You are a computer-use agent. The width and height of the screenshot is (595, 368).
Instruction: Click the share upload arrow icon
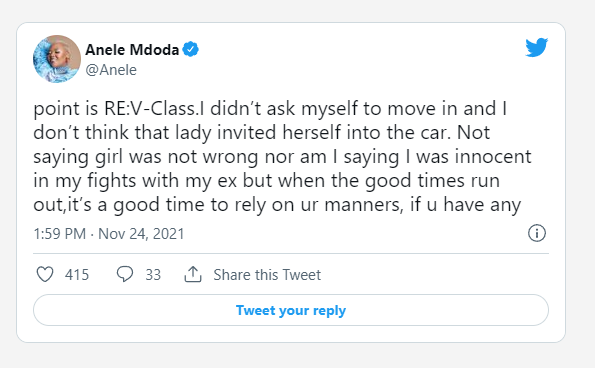pyautogui.click(x=193, y=274)
